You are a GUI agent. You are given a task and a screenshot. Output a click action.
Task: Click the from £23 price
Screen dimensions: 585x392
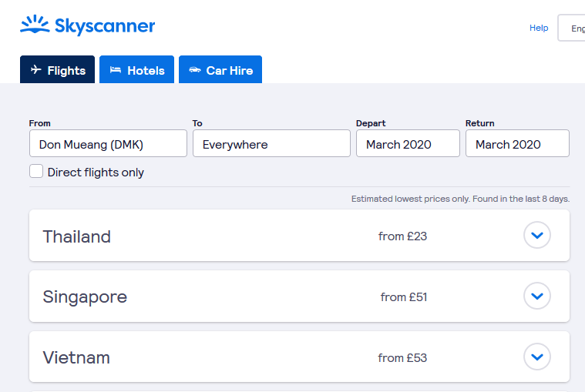pos(402,236)
